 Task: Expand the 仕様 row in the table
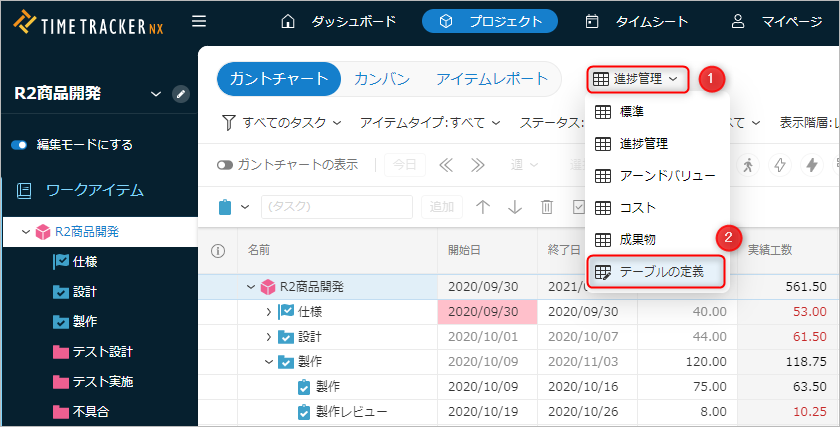tap(268, 312)
